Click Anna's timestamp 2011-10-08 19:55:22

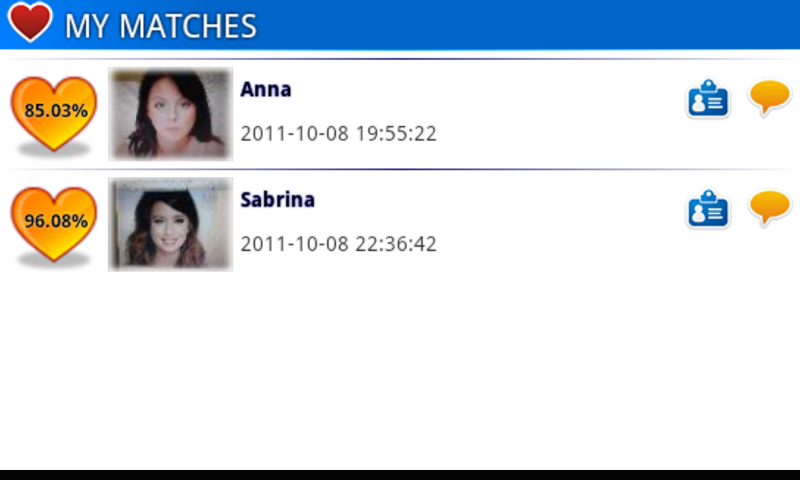pos(338,134)
